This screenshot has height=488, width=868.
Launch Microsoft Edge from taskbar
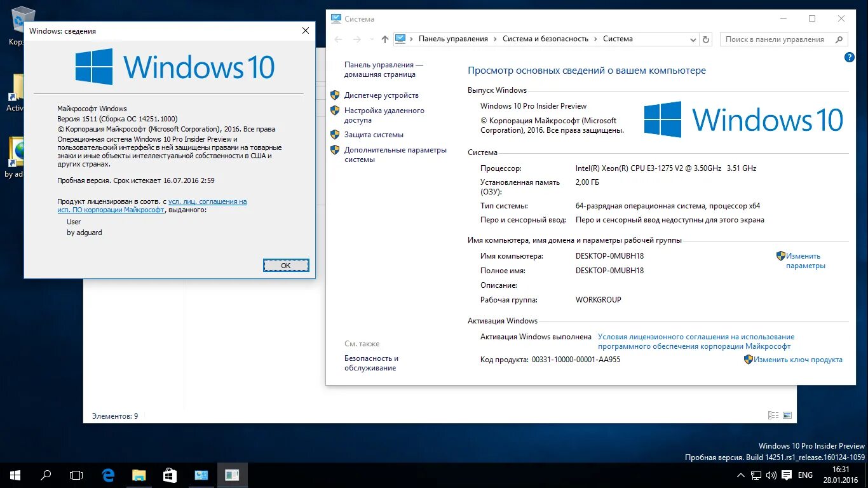coord(108,475)
